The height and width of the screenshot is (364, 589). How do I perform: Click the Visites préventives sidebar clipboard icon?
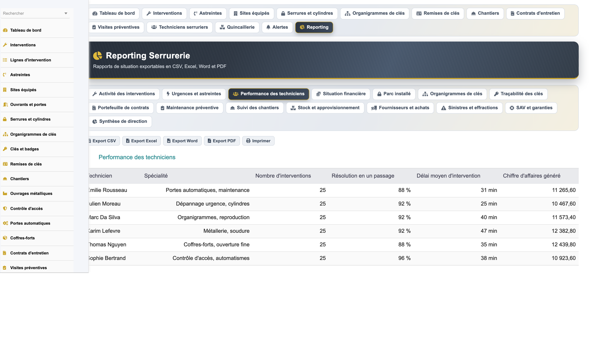[5, 268]
